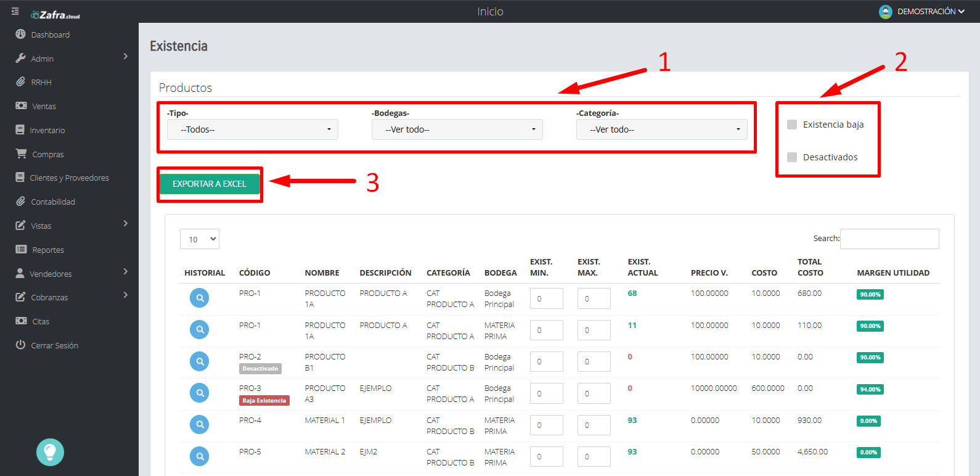The width and height of the screenshot is (980, 476).
Task: Click the Compras shopping cart icon
Action: click(21, 154)
